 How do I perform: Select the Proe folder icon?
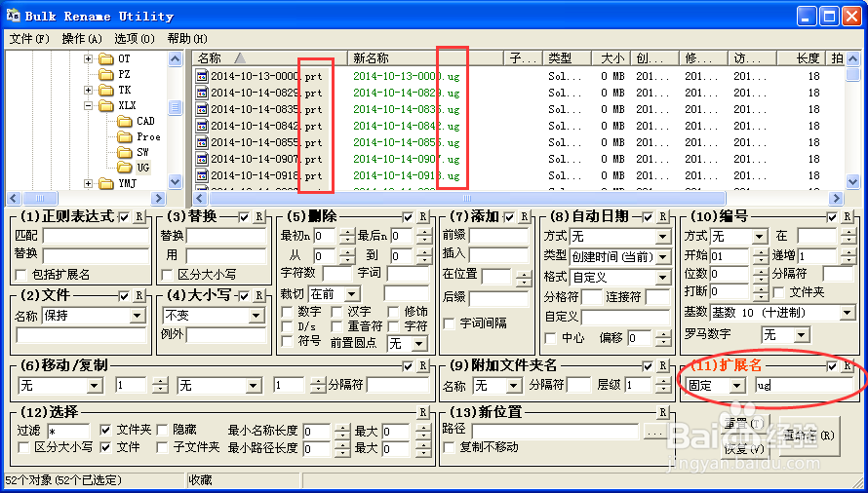point(125,136)
